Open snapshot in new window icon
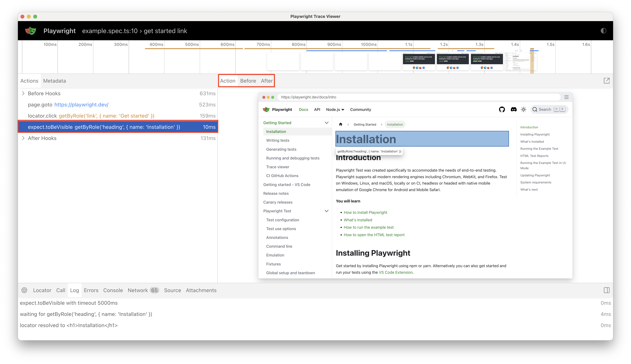 click(607, 81)
